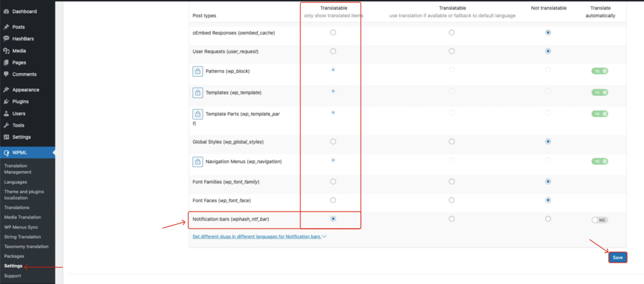Click the Notification bars (wphash_ntf_bar) label
The height and width of the screenshot is (284, 644).
coord(231,220)
